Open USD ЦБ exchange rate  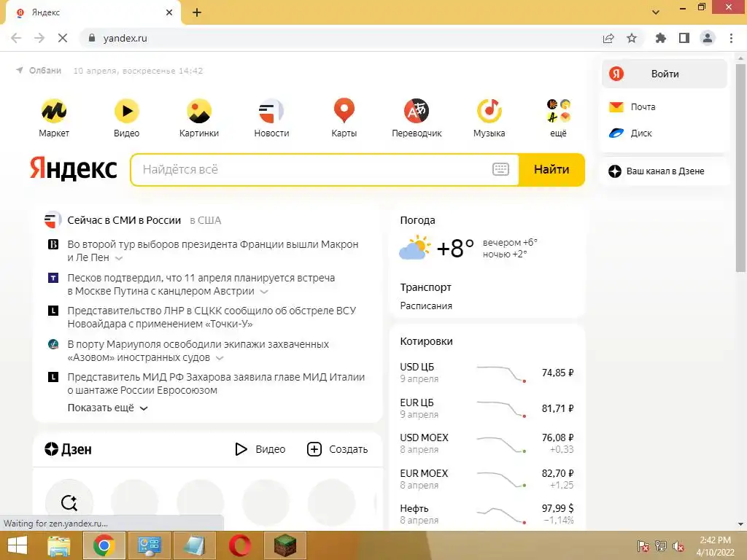(x=487, y=373)
